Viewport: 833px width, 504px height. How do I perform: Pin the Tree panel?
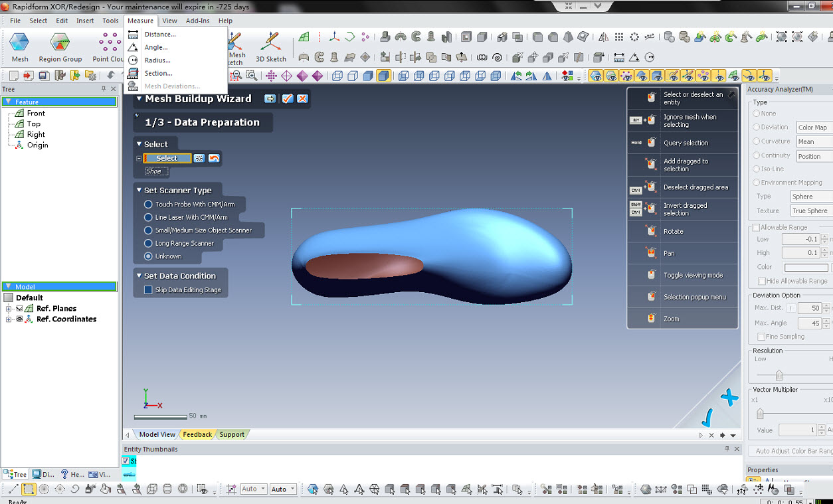104,89
